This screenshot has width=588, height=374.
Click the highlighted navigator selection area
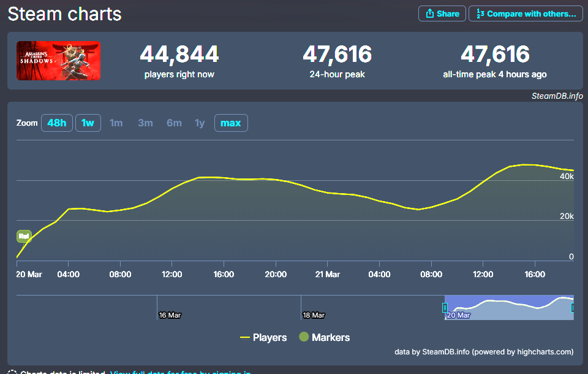point(508,308)
